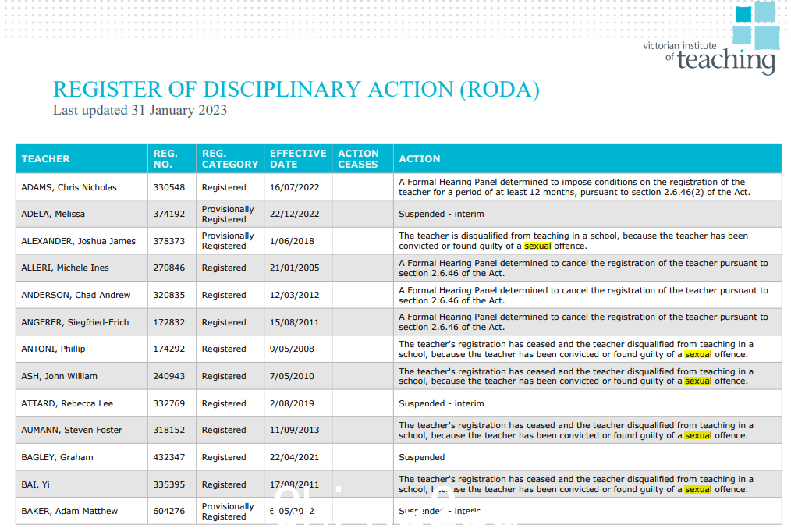This screenshot has height=532, width=791.
Task: Click Provisionally Registered in BAKER row
Action: point(228,511)
